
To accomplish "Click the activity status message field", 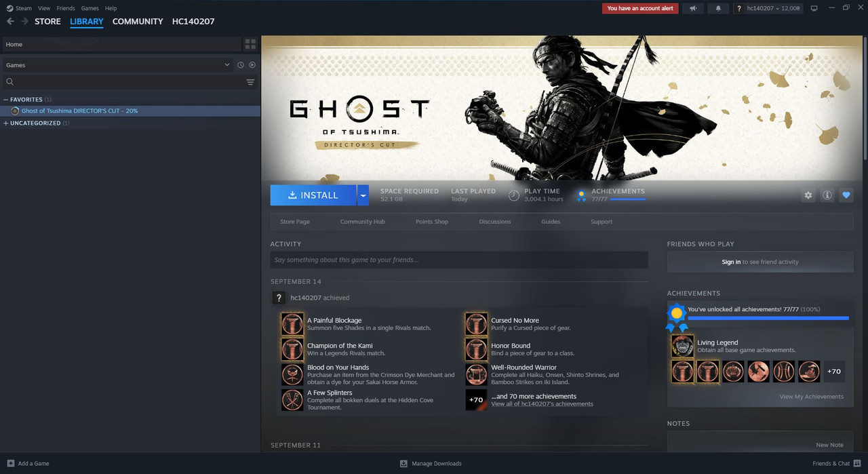I will 459,260.
